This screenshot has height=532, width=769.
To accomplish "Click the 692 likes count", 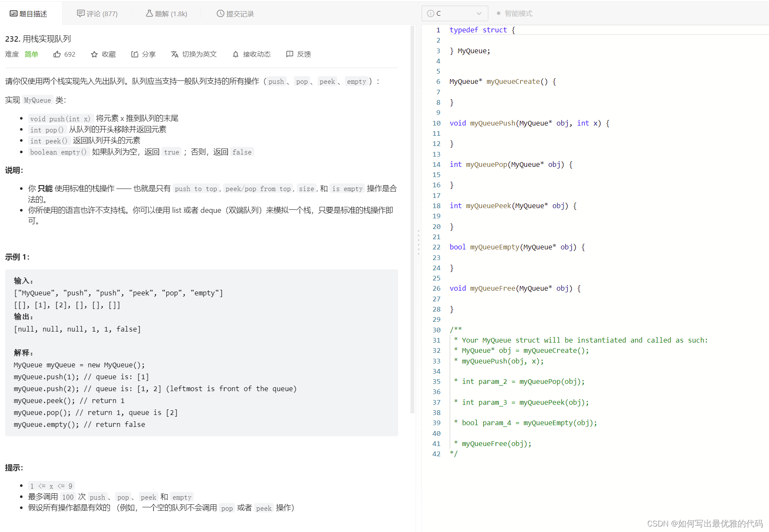I will tap(69, 54).
